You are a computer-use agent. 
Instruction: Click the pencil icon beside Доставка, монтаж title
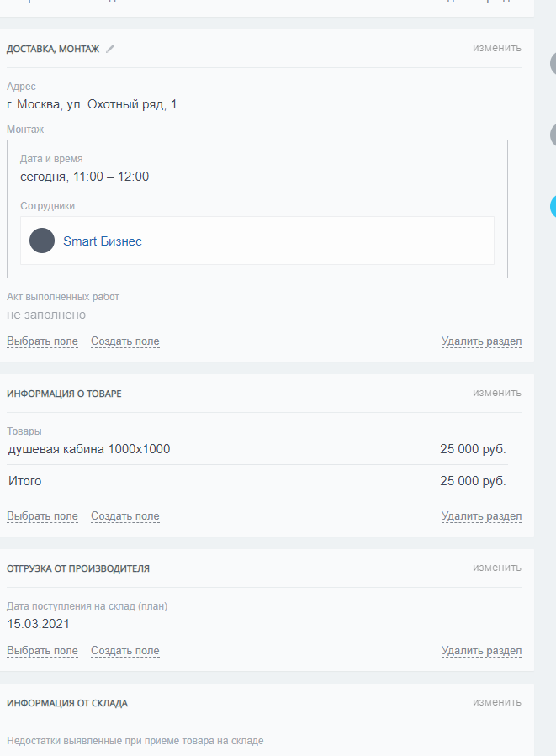tap(110, 49)
